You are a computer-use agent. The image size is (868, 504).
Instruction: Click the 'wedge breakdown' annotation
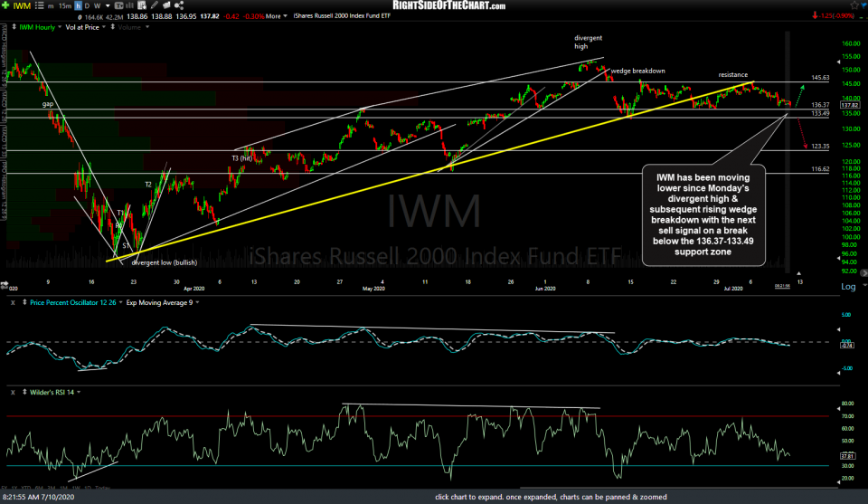(x=637, y=71)
